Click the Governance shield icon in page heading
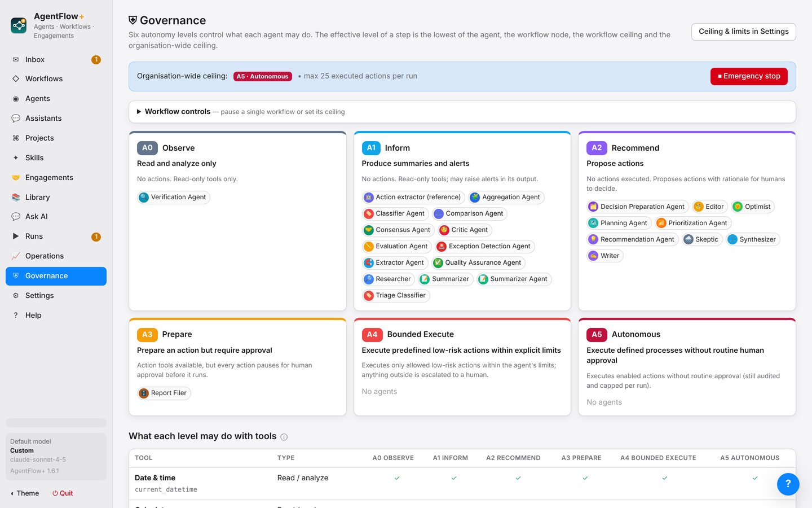 coord(133,20)
